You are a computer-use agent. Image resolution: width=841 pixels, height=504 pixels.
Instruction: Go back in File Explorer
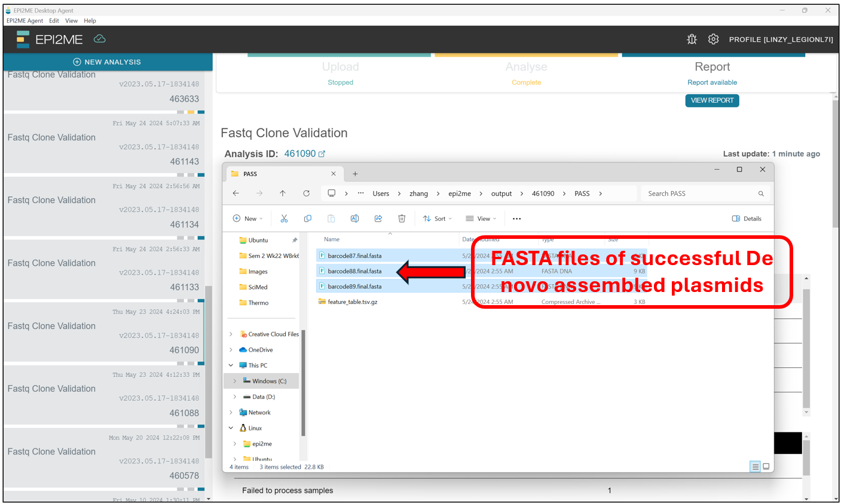click(x=236, y=193)
